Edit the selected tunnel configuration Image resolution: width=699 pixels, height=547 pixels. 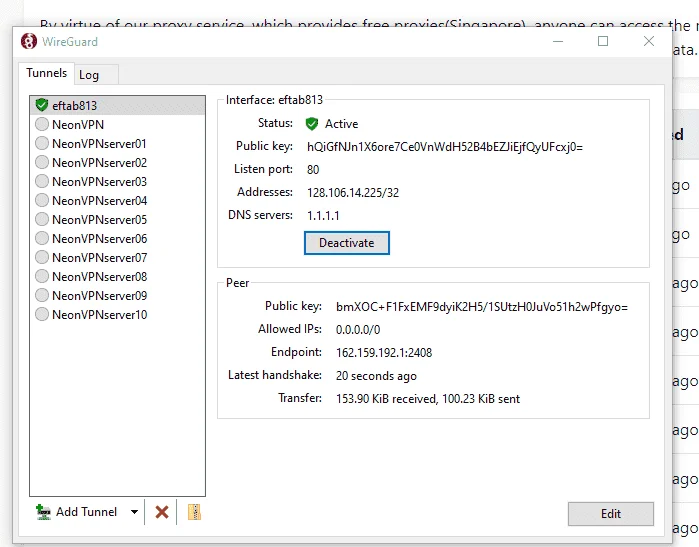[x=611, y=514]
